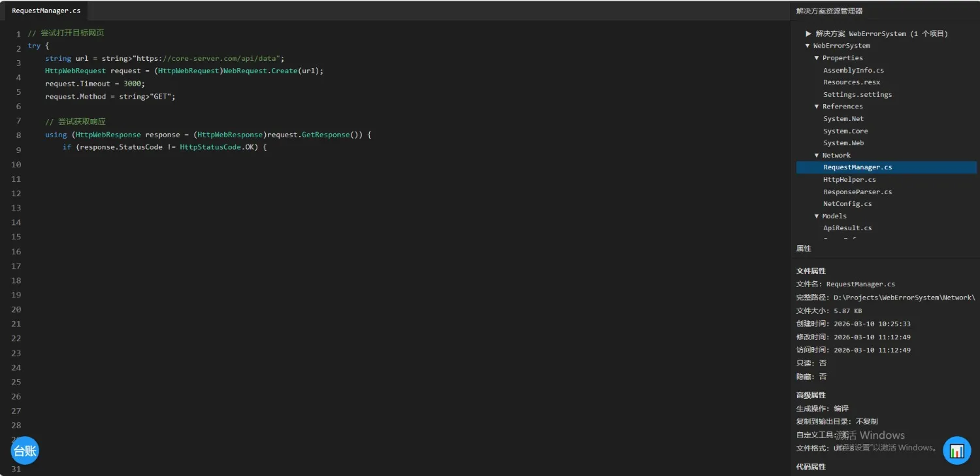Collapse the Properties folder
Viewport: 980px width, 476px height.
817,58
